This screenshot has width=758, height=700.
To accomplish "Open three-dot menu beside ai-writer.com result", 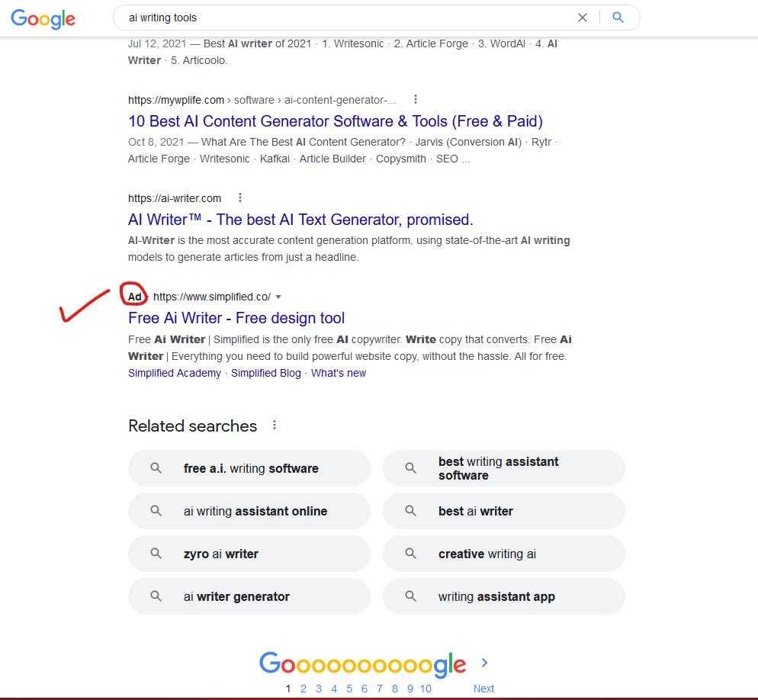I will (x=240, y=197).
